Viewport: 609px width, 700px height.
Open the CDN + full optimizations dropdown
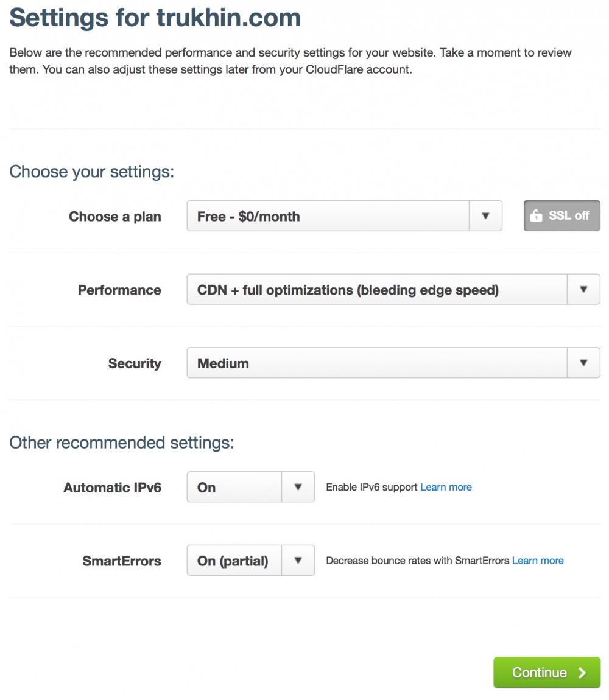tap(376, 290)
